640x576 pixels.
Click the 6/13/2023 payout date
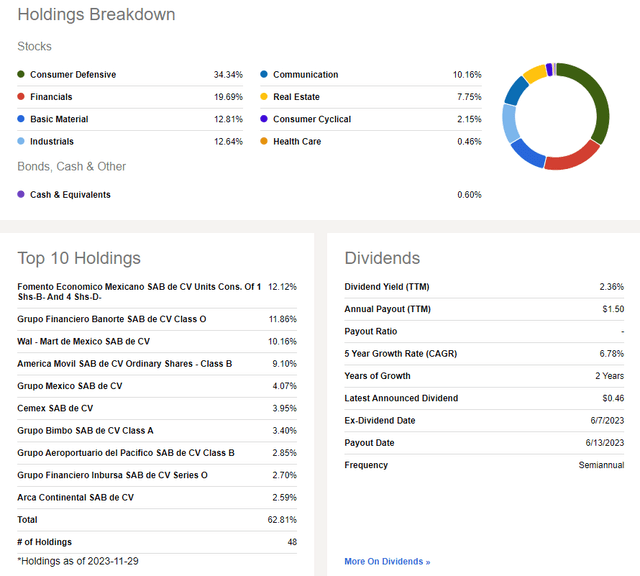pyautogui.click(x=605, y=443)
